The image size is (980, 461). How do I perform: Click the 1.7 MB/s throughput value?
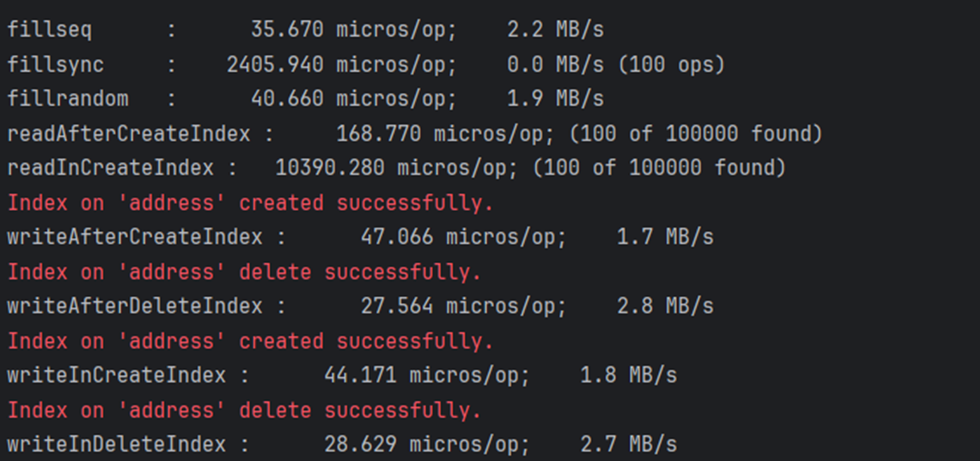[x=665, y=238]
